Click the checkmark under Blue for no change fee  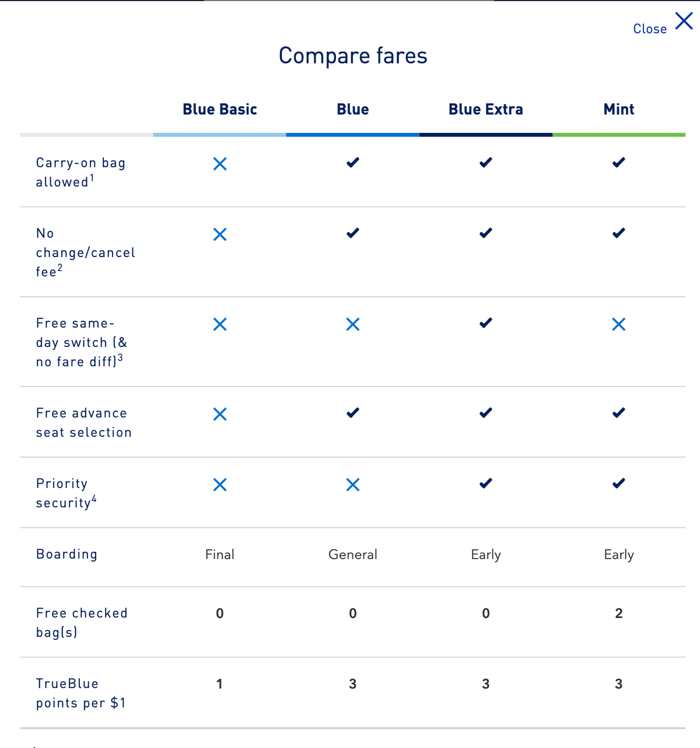coord(352,233)
